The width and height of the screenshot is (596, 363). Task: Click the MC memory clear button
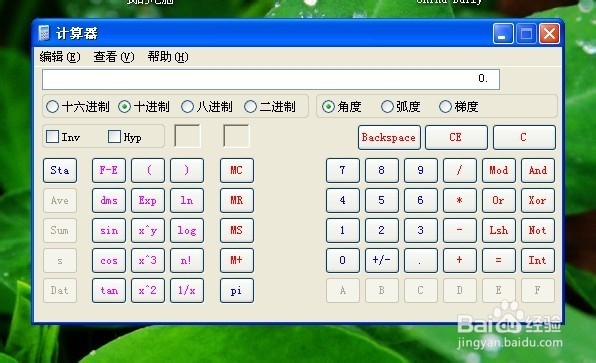click(236, 170)
